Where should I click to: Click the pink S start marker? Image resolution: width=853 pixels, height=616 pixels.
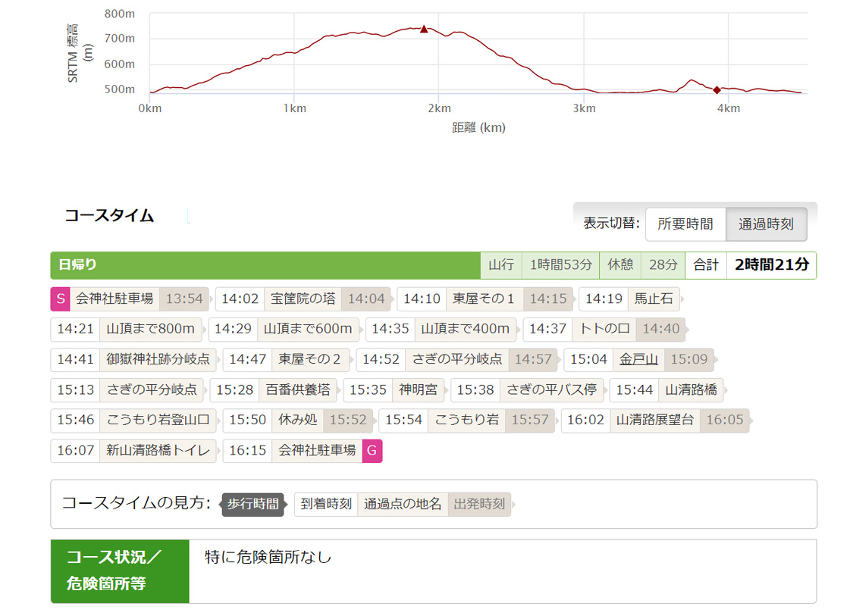pyautogui.click(x=61, y=299)
